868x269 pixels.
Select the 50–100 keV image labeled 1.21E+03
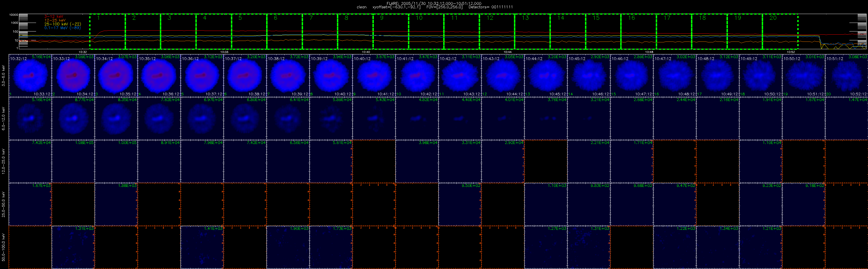pyautogui.click(x=761, y=247)
